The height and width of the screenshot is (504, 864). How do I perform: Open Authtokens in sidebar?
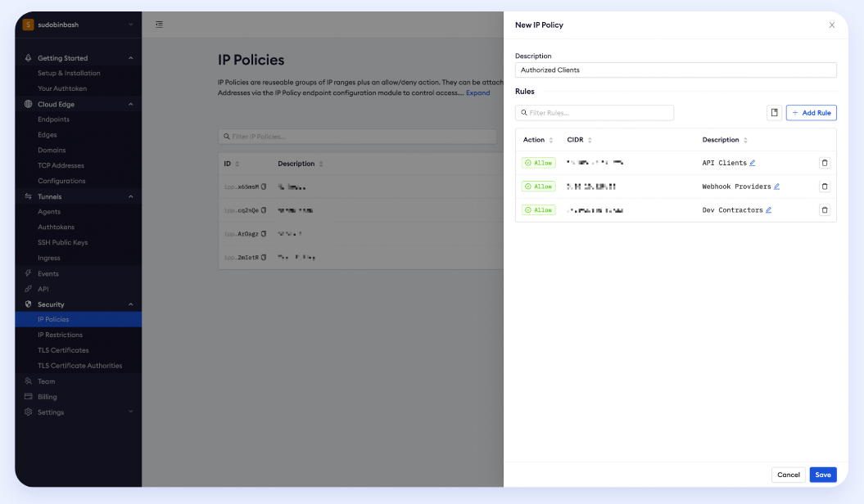57,227
